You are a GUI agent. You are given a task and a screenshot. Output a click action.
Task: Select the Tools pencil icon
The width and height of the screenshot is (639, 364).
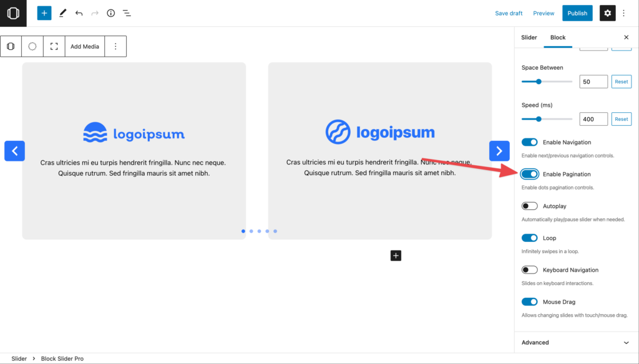tap(62, 13)
